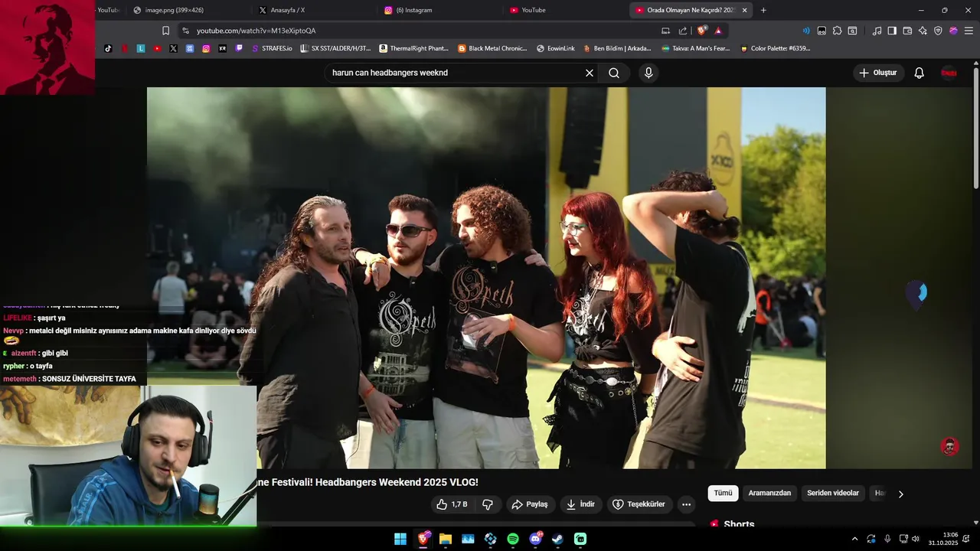Select the Tümü filter chip
This screenshot has width=980, height=551.
(x=723, y=494)
